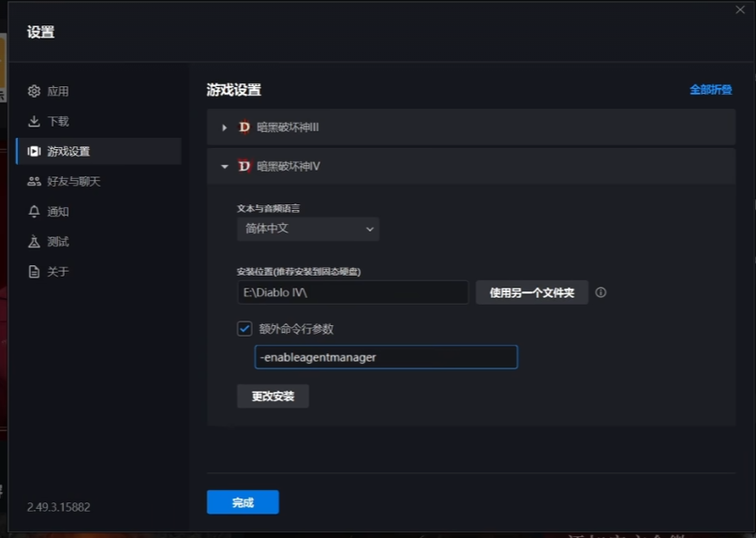Expand the 暗黑破坏神III section
Image resolution: width=756 pixels, height=538 pixels.
point(225,127)
